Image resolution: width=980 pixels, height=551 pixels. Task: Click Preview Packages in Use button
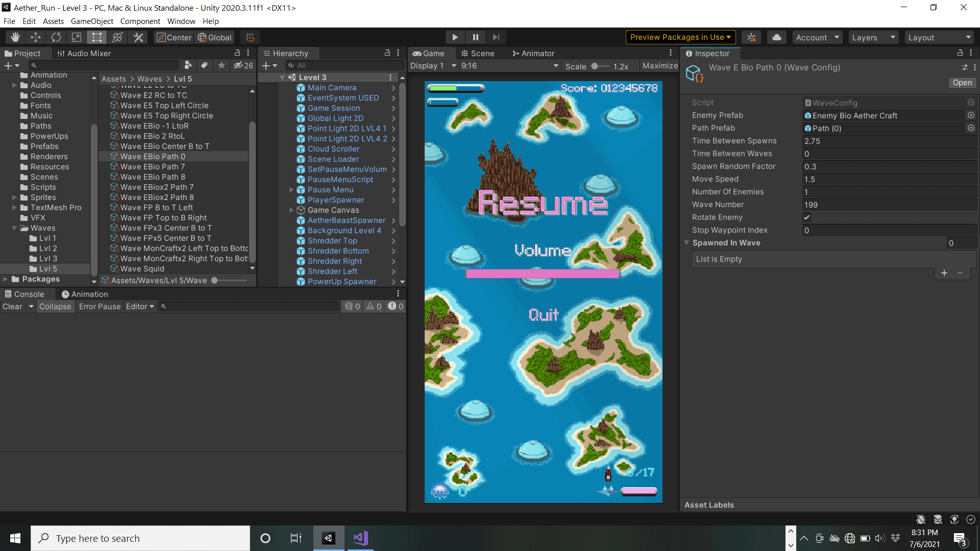tap(680, 37)
